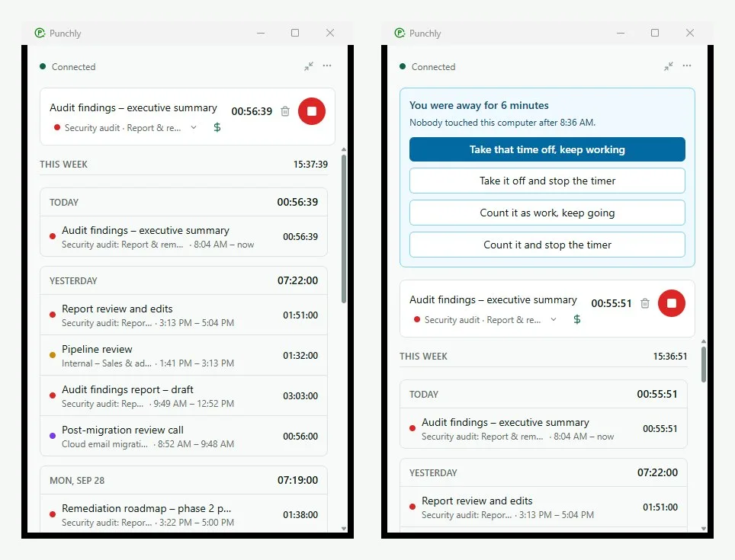Click 'Security audit · Report & re...' in left timer

123,128
